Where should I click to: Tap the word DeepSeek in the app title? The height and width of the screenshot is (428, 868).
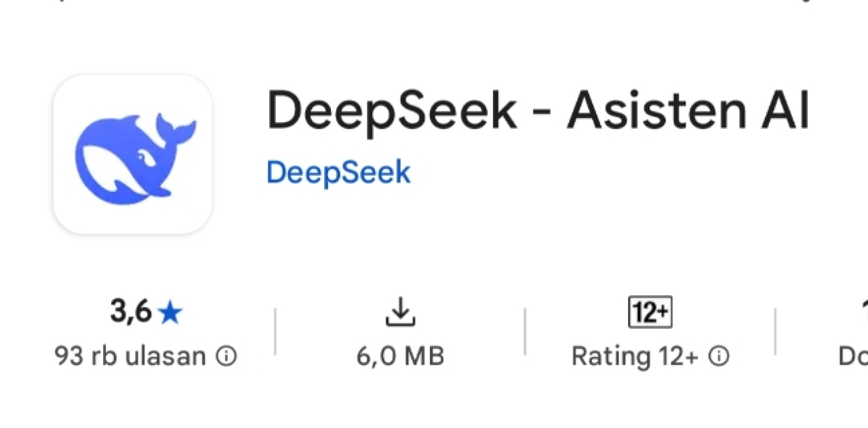click(x=391, y=111)
